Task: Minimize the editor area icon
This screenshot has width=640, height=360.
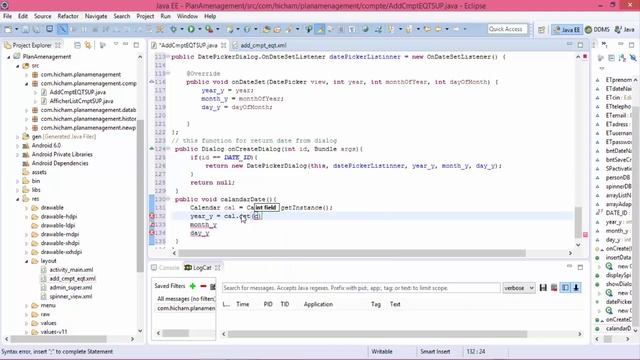Action: click(x=569, y=44)
